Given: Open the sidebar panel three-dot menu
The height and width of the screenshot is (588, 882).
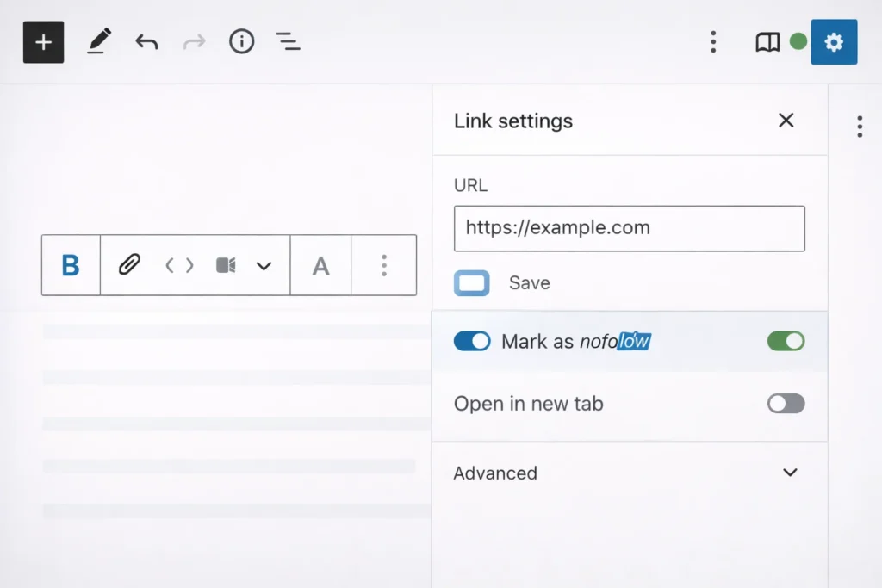Looking at the screenshot, I should click(859, 126).
